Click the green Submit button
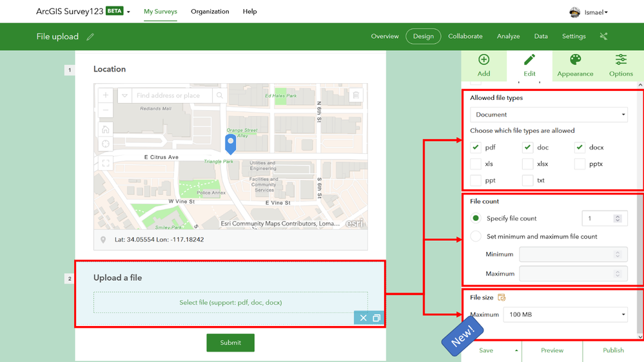Viewport: 644px width, 362px height. click(x=230, y=342)
